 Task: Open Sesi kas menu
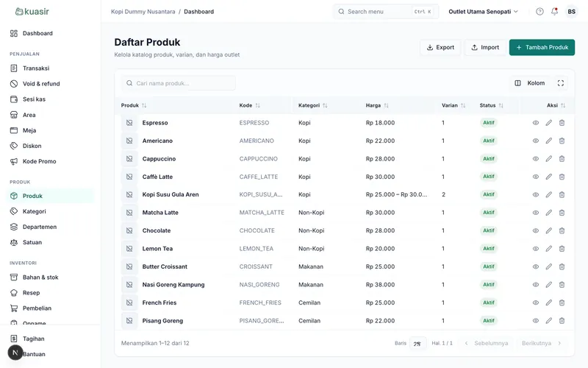[50, 99]
